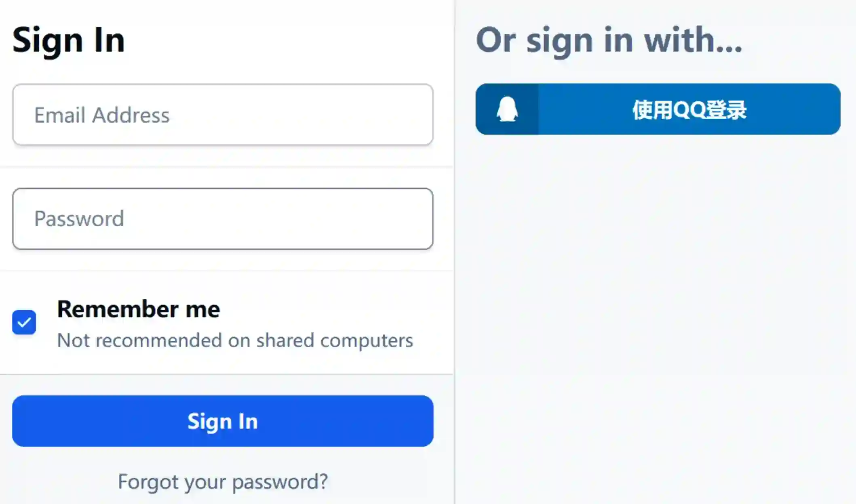Click 'Not recommended on shared computers' text
This screenshot has width=856, height=504.
tap(235, 340)
